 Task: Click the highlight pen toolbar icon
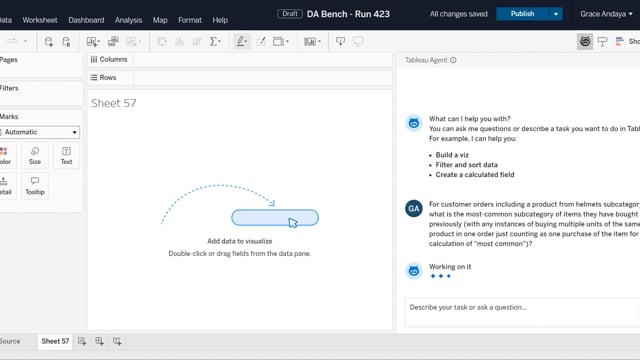241,42
